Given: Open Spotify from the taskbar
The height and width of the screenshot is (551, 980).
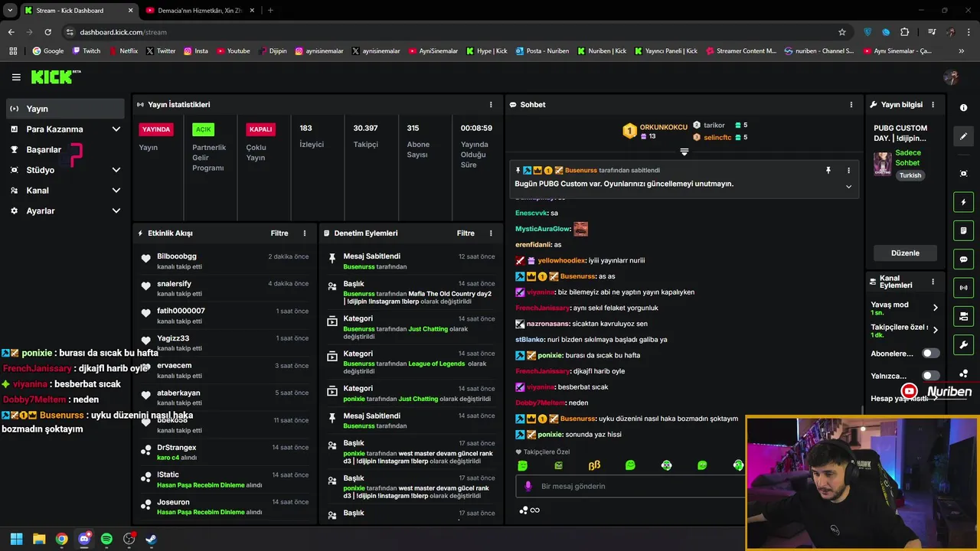Looking at the screenshot, I should tap(106, 539).
